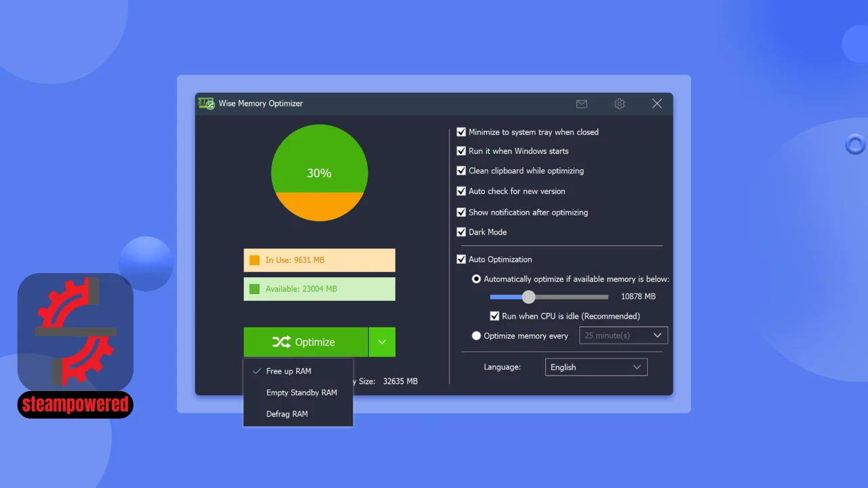Uncheck Run it when Windows starts
The width and height of the screenshot is (868, 488).
[461, 151]
